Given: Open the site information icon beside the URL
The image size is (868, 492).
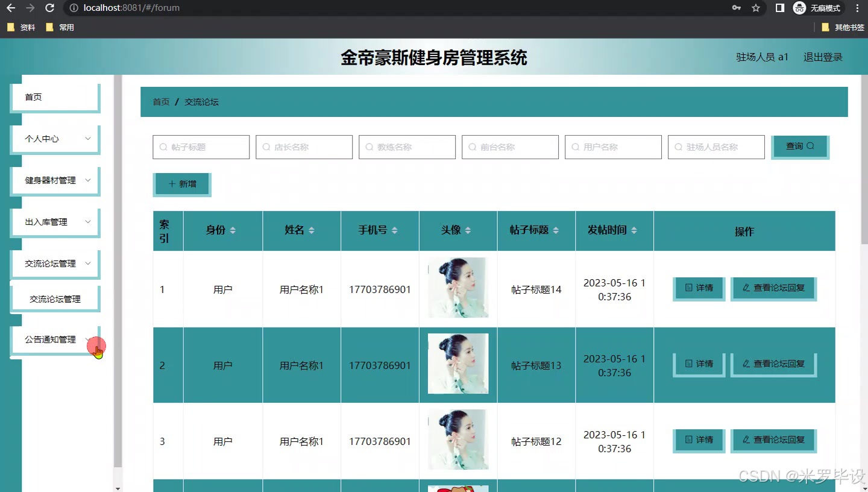Looking at the screenshot, I should point(73,8).
